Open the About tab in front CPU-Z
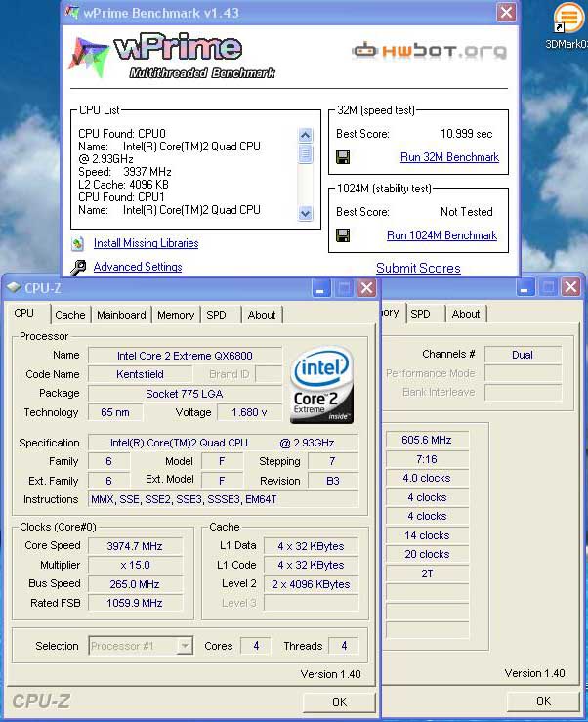Screen dimensions: 588x722 262,315
